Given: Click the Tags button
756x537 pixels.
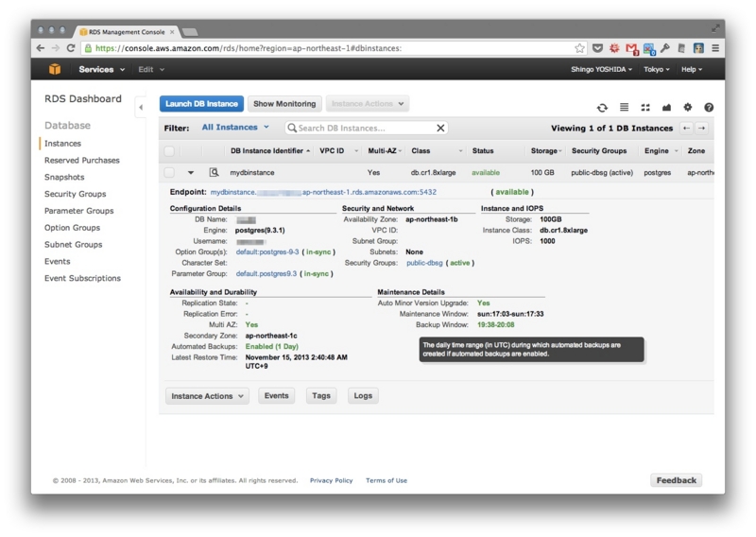Looking at the screenshot, I should 321,395.
